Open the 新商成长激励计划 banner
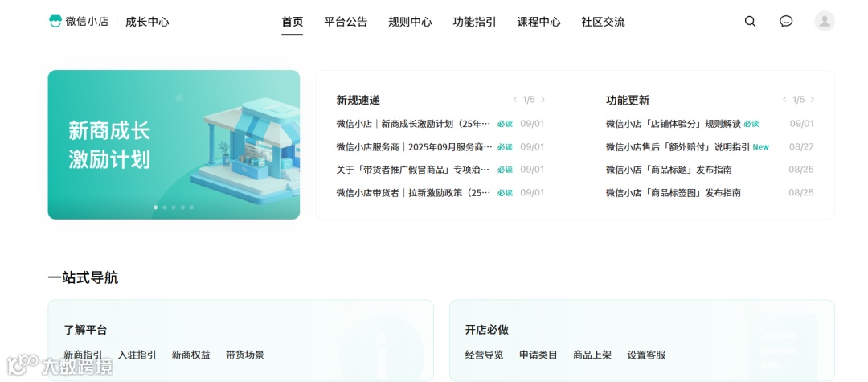 174,145
